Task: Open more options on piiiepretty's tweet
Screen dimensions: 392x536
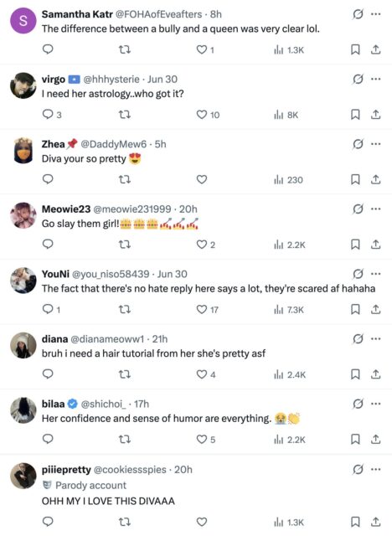Action: 375,469
